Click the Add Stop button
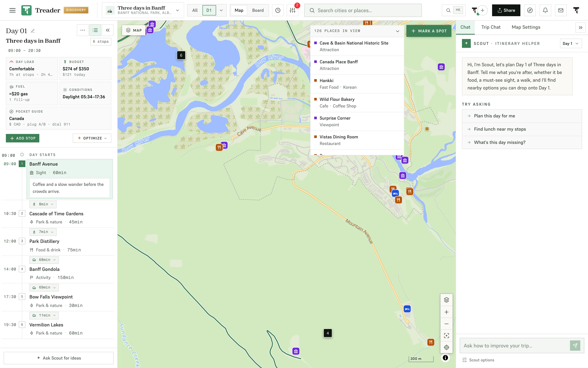Image resolution: width=588 pixels, height=368 pixels. click(x=23, y=138)
